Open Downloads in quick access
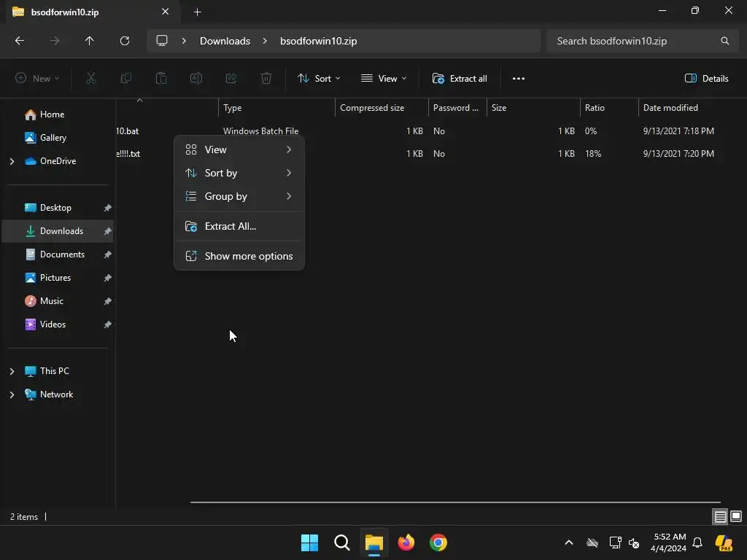 (x=61, y=231)
